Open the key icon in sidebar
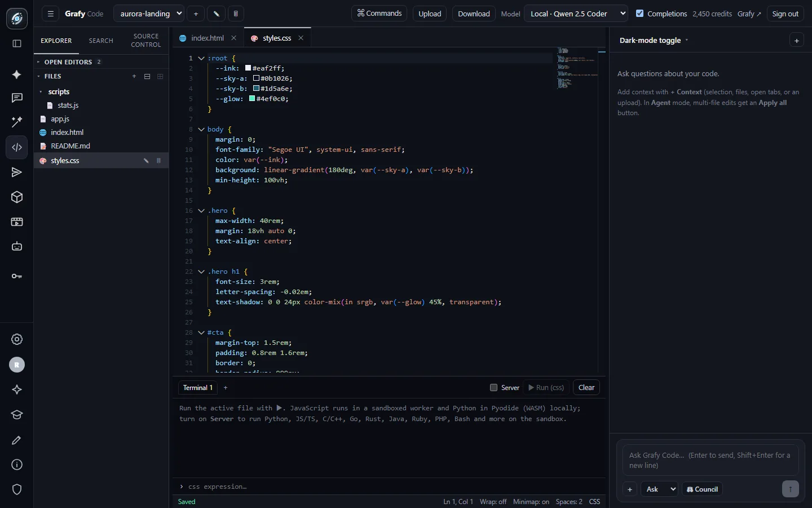The height and width of the screenshot is (508, 812). pos(17,276)
